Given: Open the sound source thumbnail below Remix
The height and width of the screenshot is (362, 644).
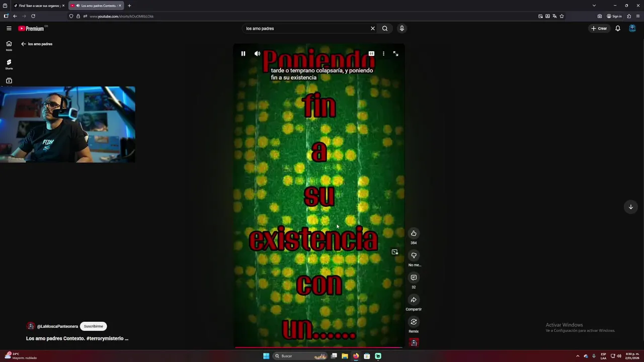Looking at the screenshot, I should (x=414, y=343).
